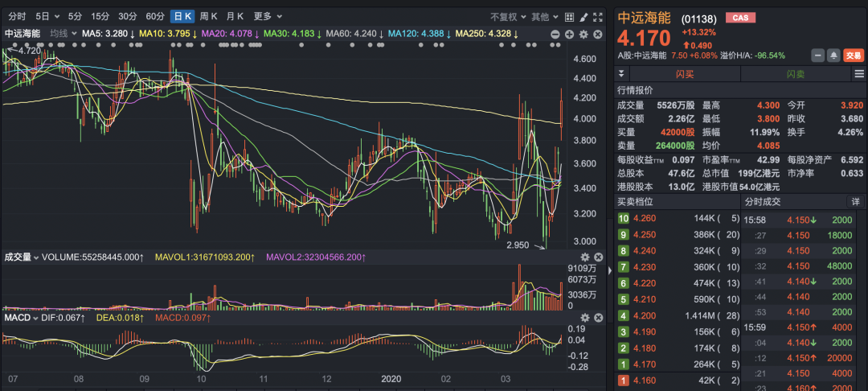
Task: Zoom in main chart with plus icon
Action: click(569, 34)
